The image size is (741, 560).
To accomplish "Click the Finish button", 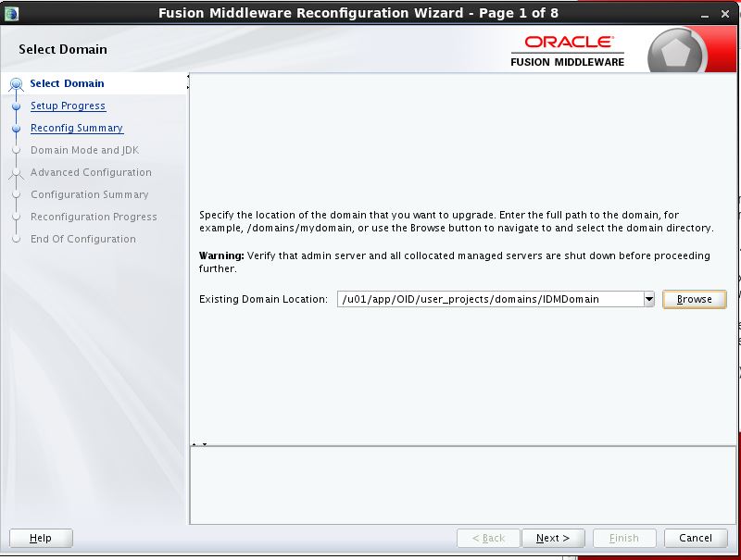I will (x=624, y=539).
